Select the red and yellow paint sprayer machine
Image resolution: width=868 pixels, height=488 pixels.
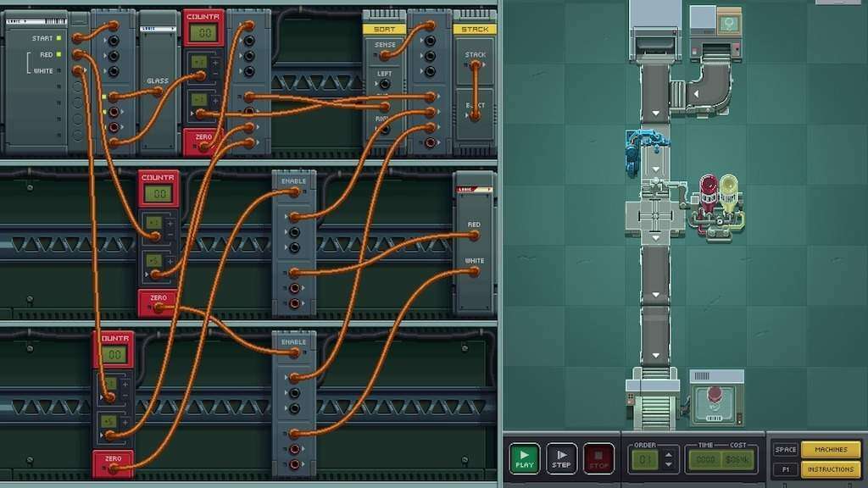pyautogui.click(x=717, y=208)
